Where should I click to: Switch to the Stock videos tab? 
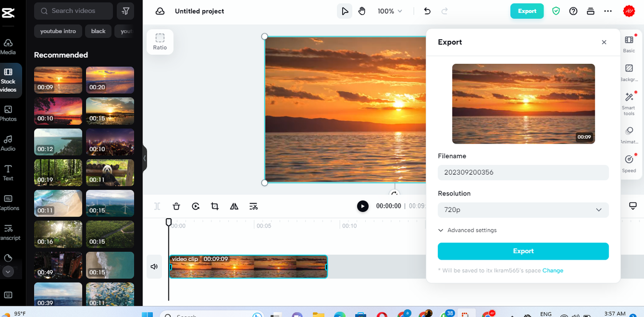pyautogui.click(x=9, y=80)
